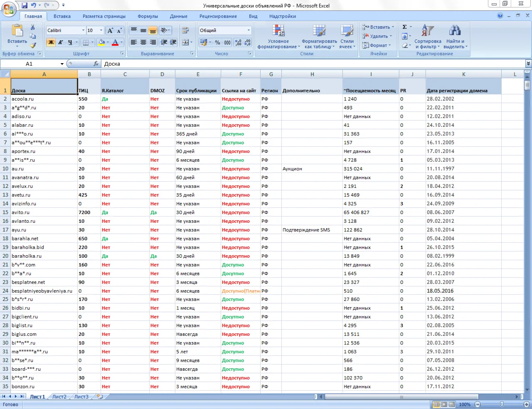Click the zoom slider in status bar
532x409 pixels.
tap(502, 404)
